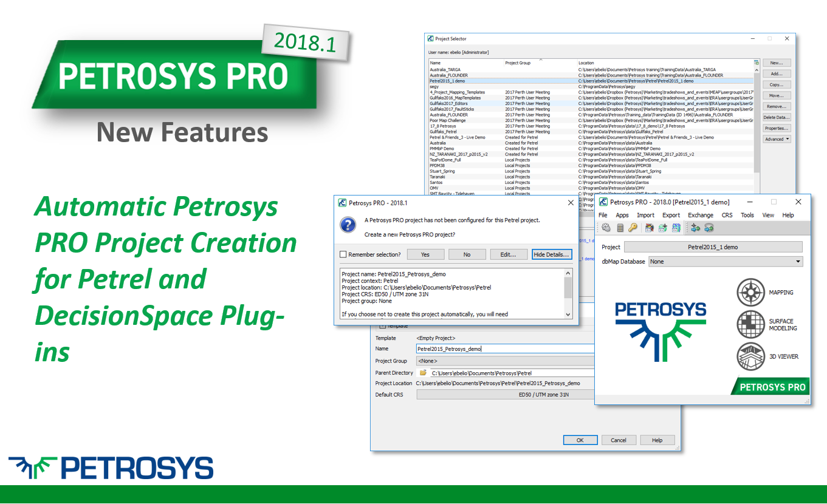
Task: Open the Tools menu
Action: (747, 215)
